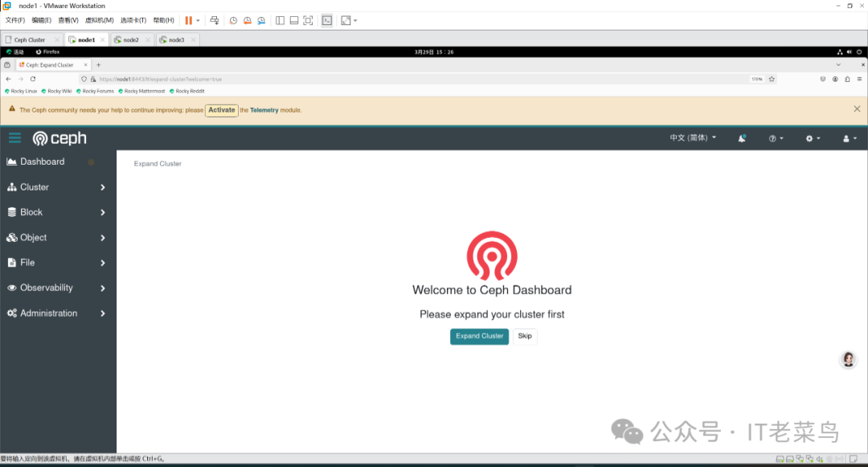Open GNOME network status icon
Screen dimensions: 868x467
tap(840, 52)
